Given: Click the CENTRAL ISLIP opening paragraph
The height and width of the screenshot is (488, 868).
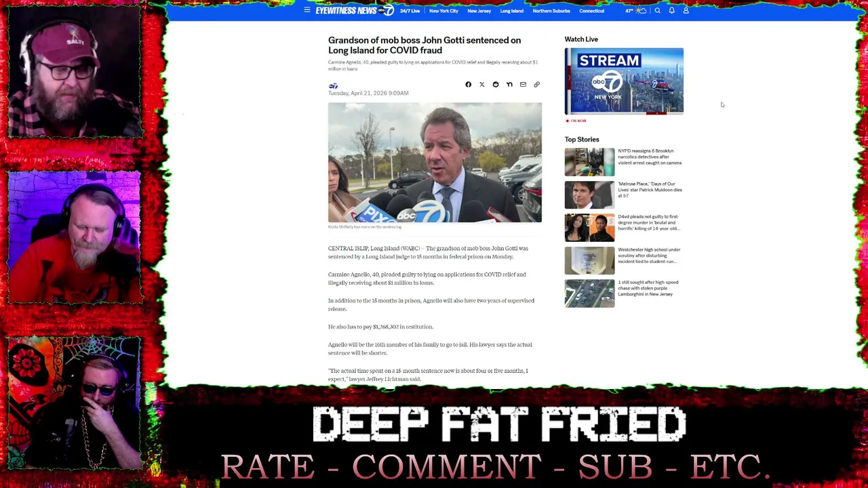Looking at the screenshot, I should click(x=428, y=252).
